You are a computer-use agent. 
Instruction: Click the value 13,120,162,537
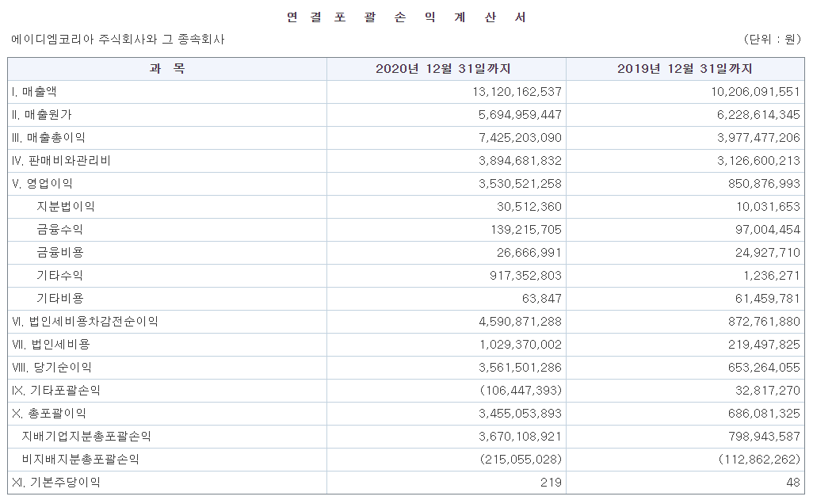coord(517,92)
